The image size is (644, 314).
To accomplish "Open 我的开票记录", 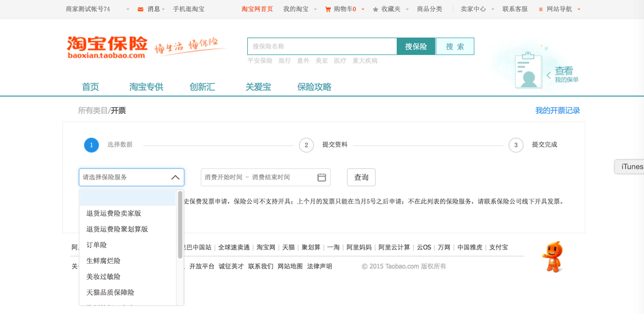I will tap(557, 111).
